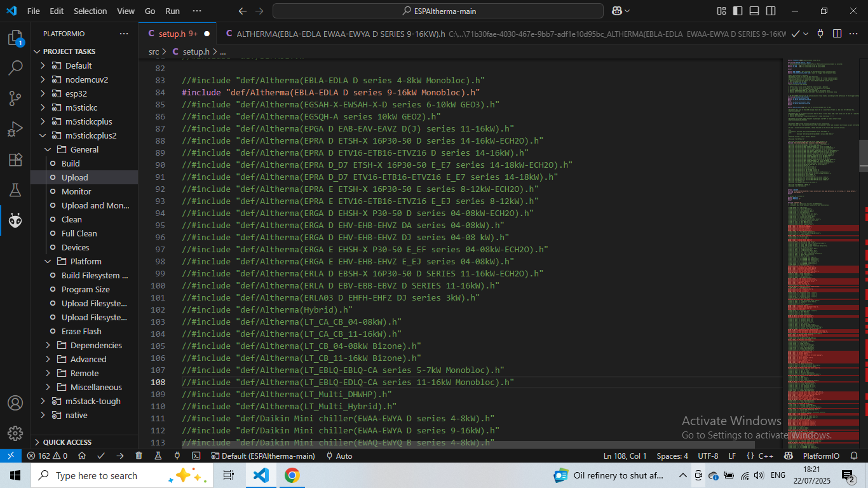868x488 pixels.
Task: Open the Search view in activity bar
Action: point(15,68)
